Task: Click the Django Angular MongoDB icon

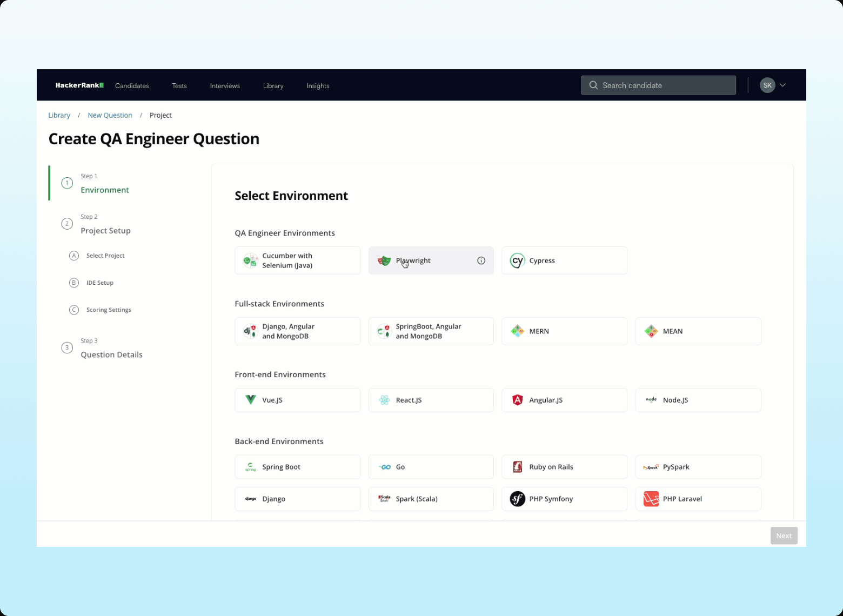Action: tap(250, 331)
